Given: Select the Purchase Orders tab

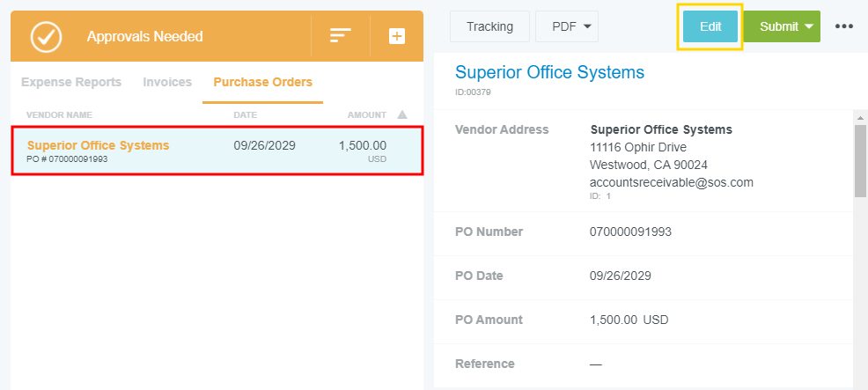Looking at the screenshot, I should coord(262,82).
